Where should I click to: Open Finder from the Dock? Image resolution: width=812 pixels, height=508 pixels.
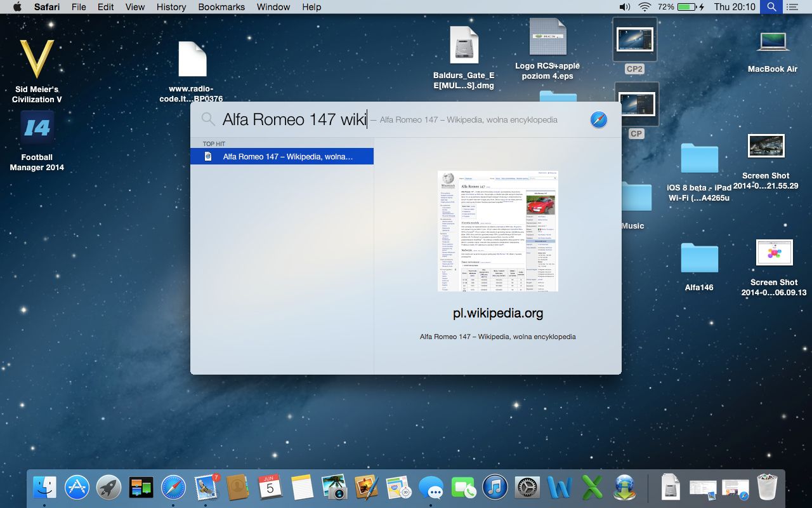[x=45, y=488]
